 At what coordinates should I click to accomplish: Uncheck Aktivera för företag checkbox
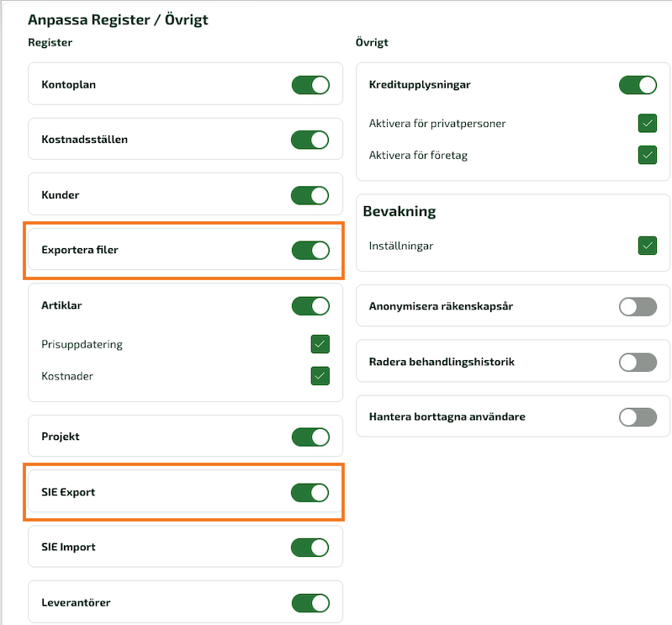(648, 155)
